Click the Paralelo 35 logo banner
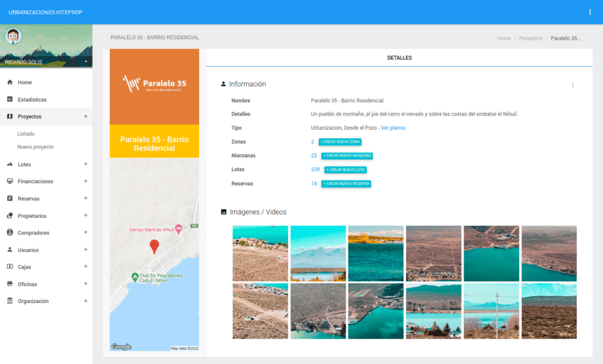Viewport: 603px width, 364px height. click(154, 86)
